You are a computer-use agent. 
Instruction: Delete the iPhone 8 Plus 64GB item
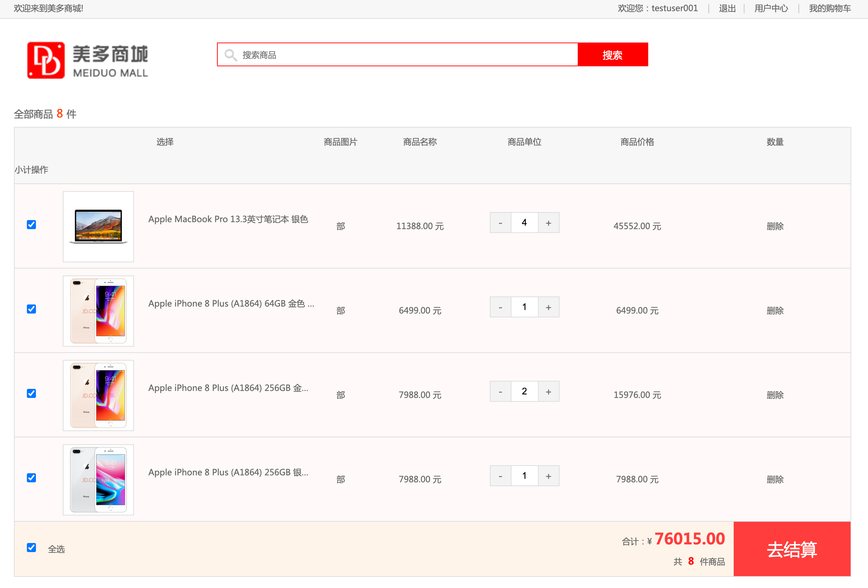(x=775, y=311)
